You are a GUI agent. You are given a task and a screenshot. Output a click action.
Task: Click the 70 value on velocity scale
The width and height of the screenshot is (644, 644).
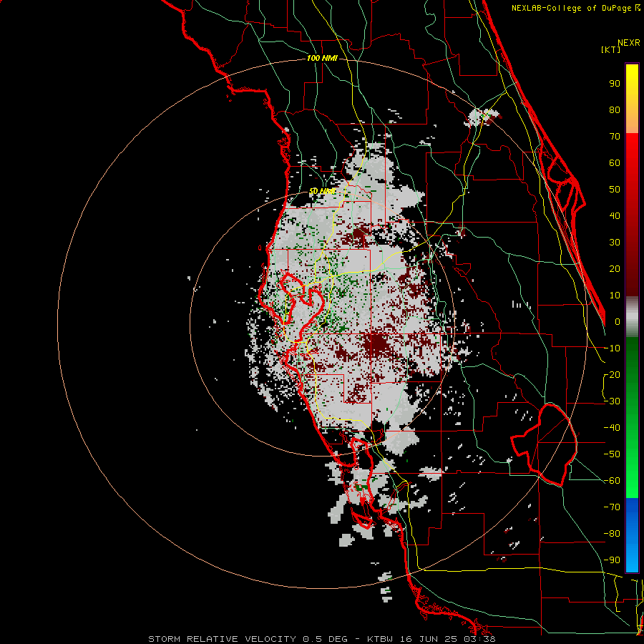(615, 137)
